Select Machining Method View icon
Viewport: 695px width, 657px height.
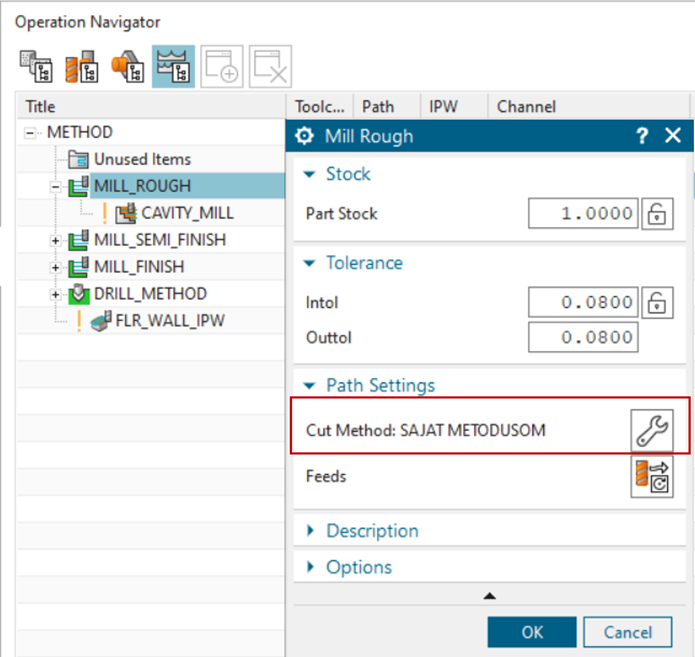coord(173,67)
